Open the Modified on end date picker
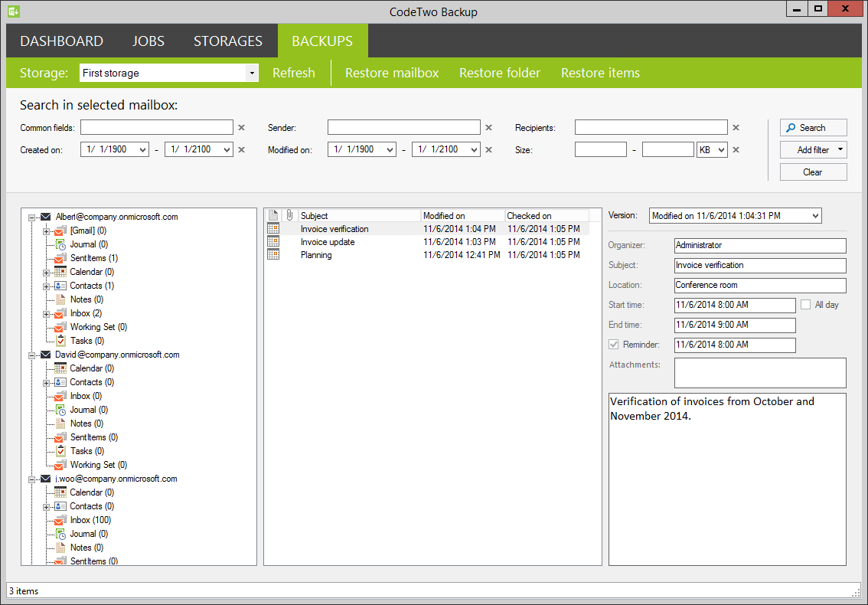This screenshot has height=605, width=868. click(x=475, y=149)
